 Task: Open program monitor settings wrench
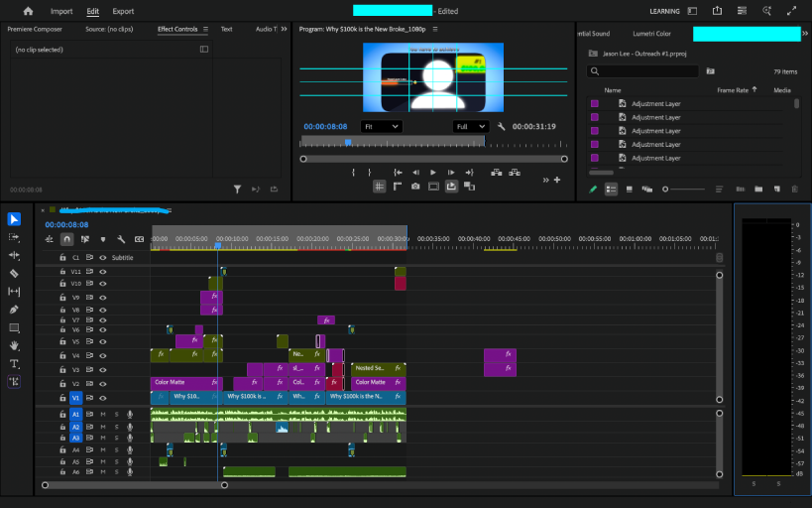[x=501, y=126]
